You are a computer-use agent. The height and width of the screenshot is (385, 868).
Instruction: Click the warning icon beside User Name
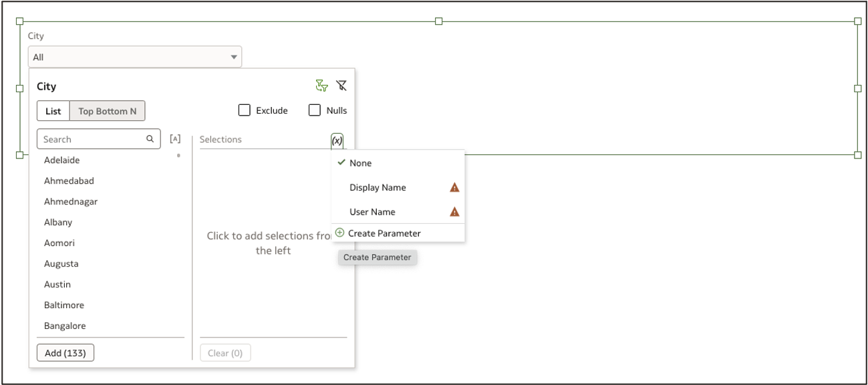pyautogui.click(x=454, y=212)
